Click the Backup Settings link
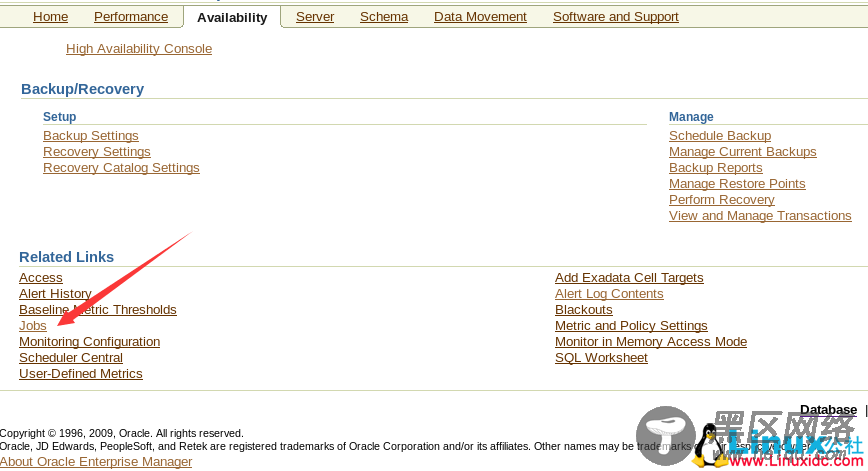 click(x=91, y=136)
